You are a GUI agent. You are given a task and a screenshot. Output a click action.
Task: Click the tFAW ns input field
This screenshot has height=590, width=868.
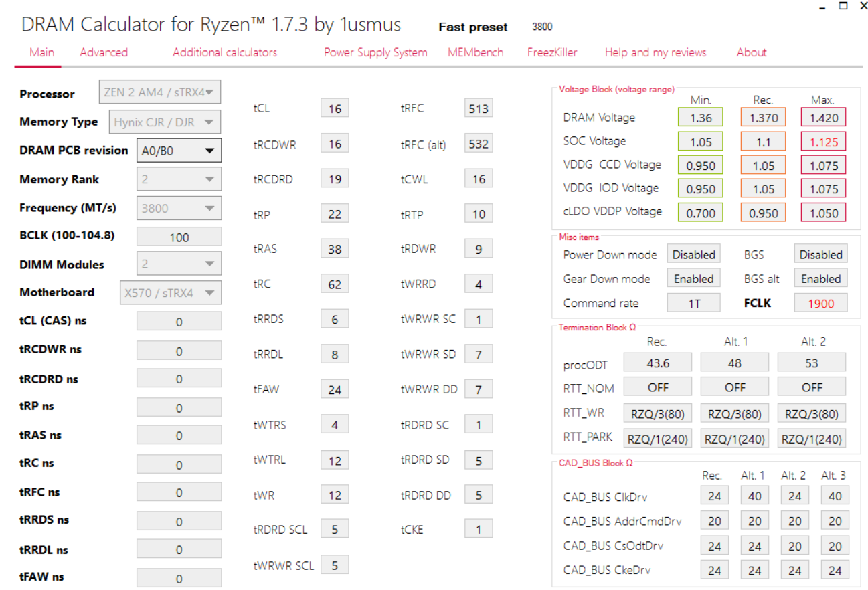[x=179, y=578]
